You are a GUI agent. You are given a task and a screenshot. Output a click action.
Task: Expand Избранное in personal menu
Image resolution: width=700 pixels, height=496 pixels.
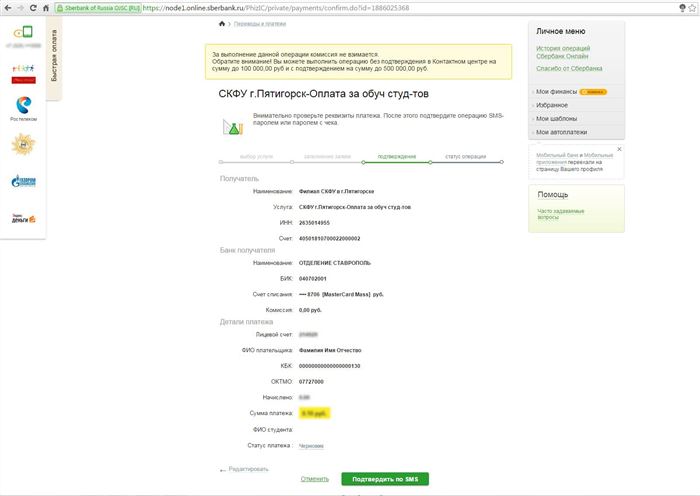[x=552, y=105]
